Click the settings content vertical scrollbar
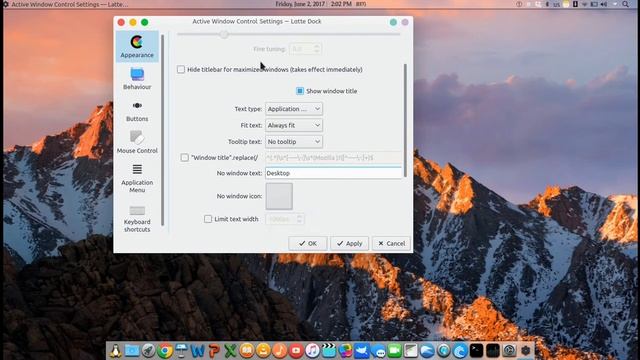640x360 pixels. pyautogui.click(x=405, y=120)
